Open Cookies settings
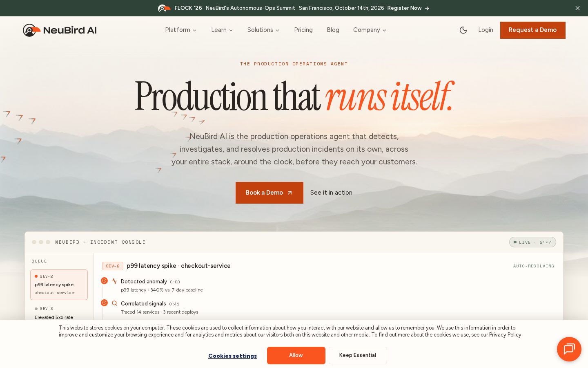The height and width of the screenshot is (368, 588). tap(232, 356)
